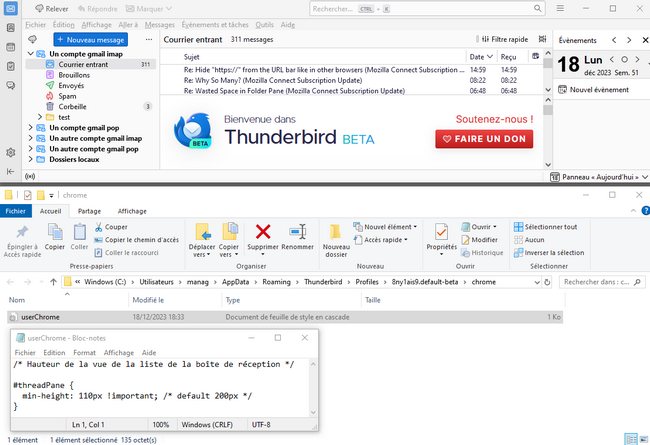This screenshot has height=445, width=650.
Task: Open Explorer address bar history dropdown
Action: [537, 282]
